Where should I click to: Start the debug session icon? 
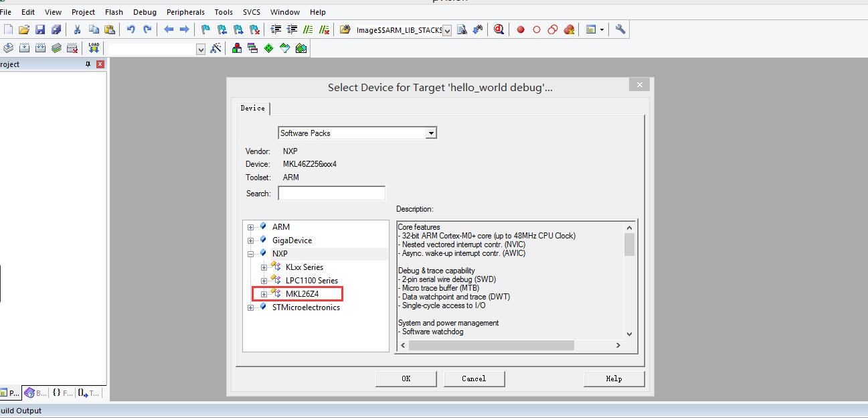499,29
